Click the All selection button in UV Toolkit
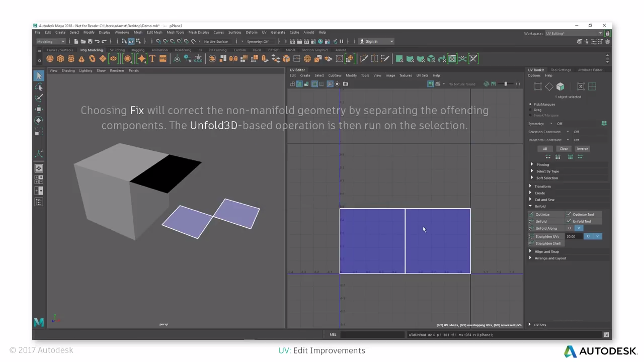Viewport: 644px width, 362px height. click(545, 149)
